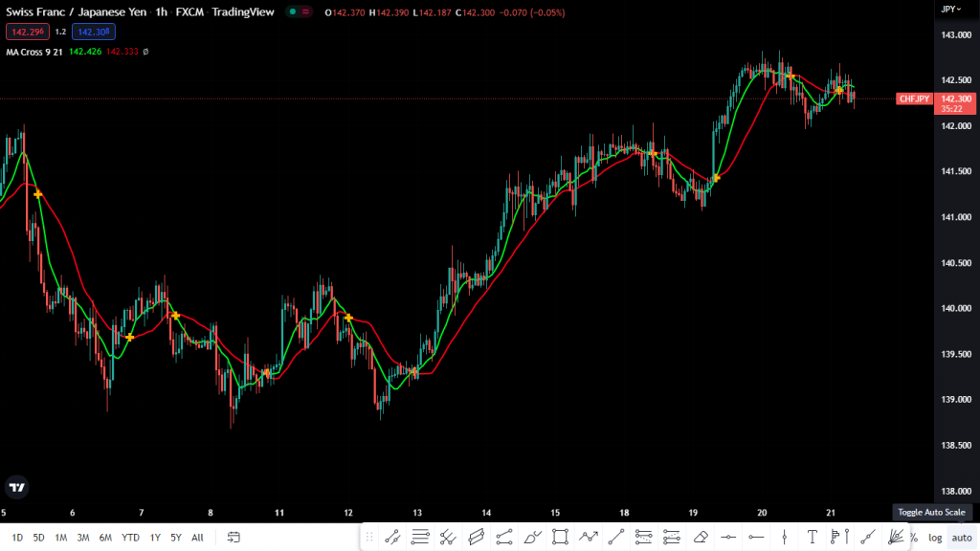Click the change value −0.070 (−0.05%)

532,12
